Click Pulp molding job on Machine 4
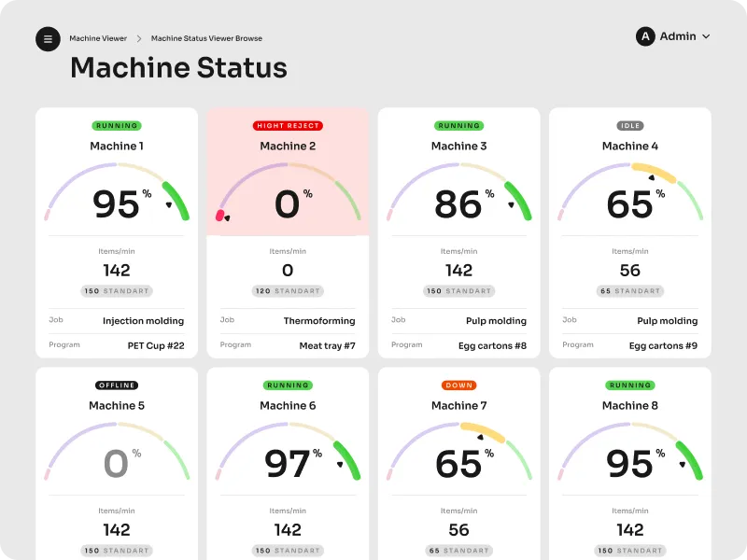This screenshot has width=747, height=560. pyautogui.click(x=667, y=321)
